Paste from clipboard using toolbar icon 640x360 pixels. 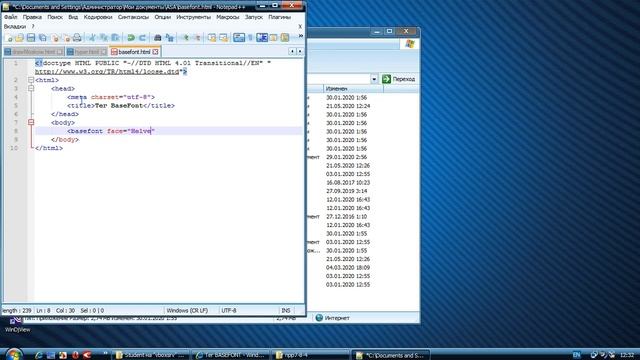point(116,38)
